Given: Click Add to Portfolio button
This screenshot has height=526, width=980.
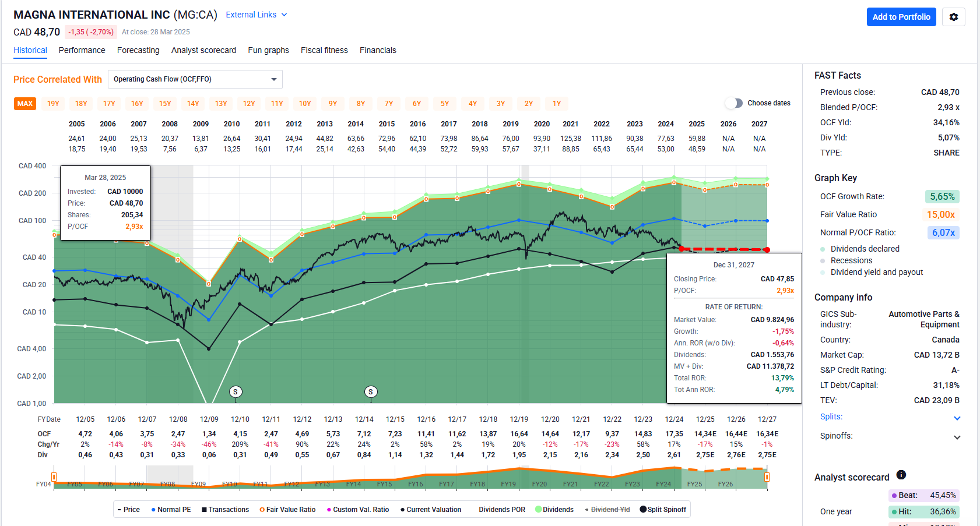Looking at the screenshot, I should [x=901, y=17].
